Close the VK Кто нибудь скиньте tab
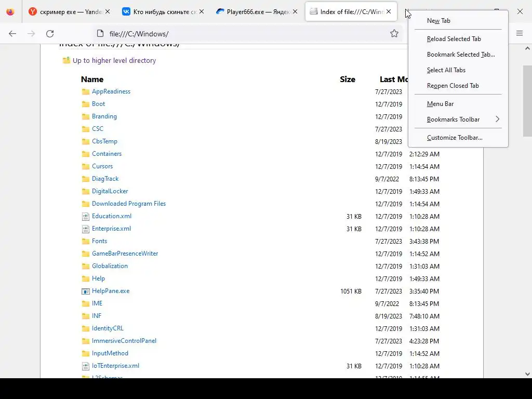Image resolution: width=532 pixels, height=399 pixels. coord(202,11)
